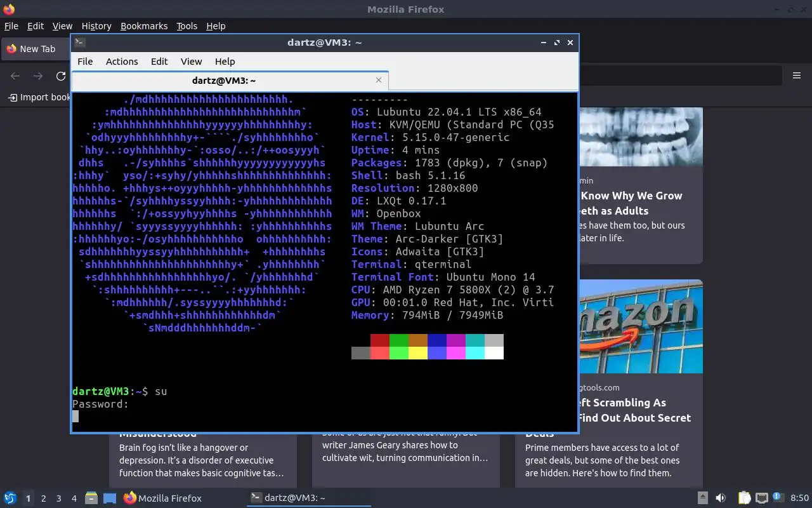Switch to virtual desktop 2

point(44,498)
